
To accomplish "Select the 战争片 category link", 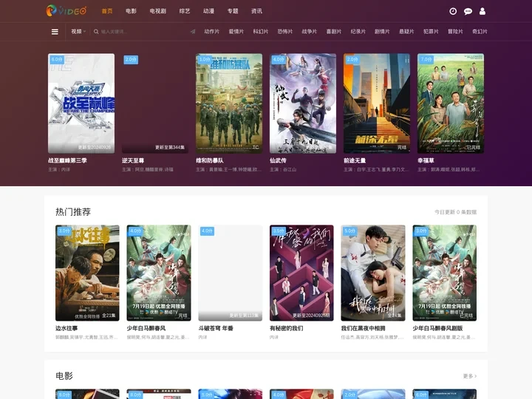I will point(310,32).
